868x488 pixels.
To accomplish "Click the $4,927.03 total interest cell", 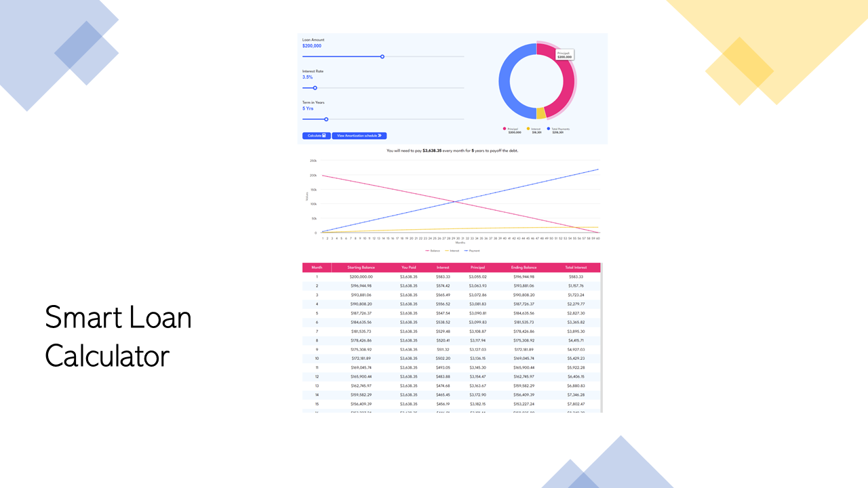I will tap(576, 349).
